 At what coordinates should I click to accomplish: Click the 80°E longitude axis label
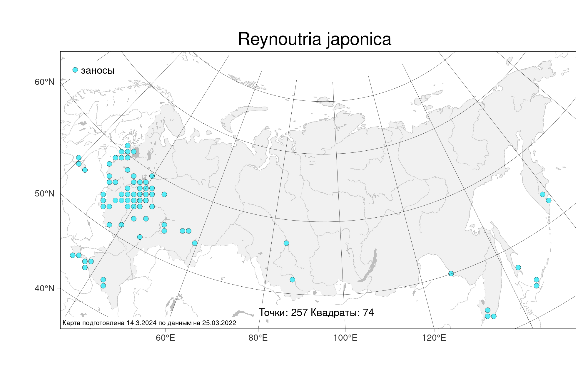tap(258, 338)
